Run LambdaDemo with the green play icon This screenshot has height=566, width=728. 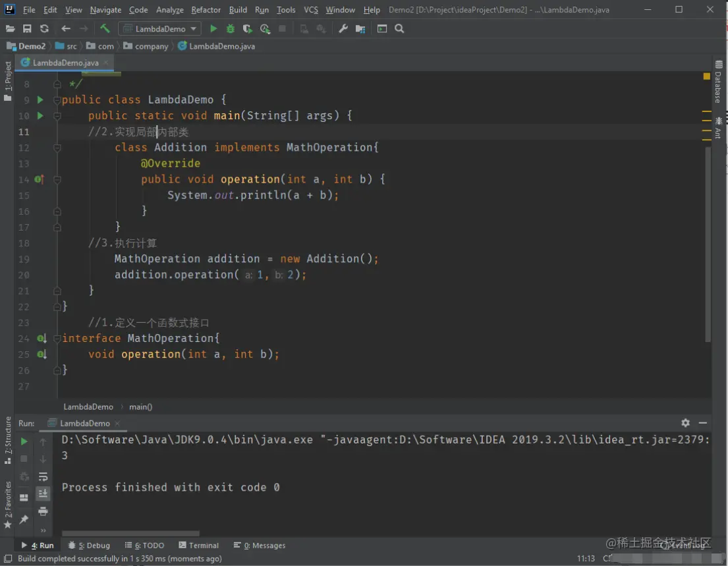[x=213, y=29]
